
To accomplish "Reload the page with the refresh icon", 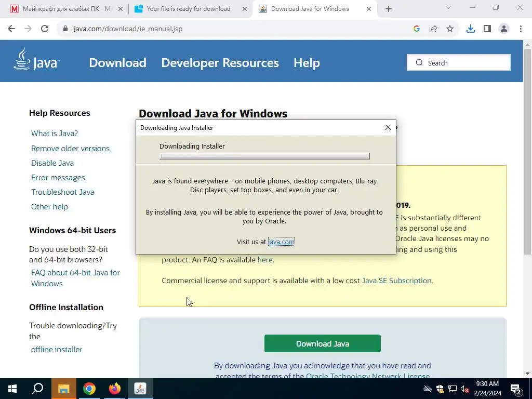I will pos(45,29).
